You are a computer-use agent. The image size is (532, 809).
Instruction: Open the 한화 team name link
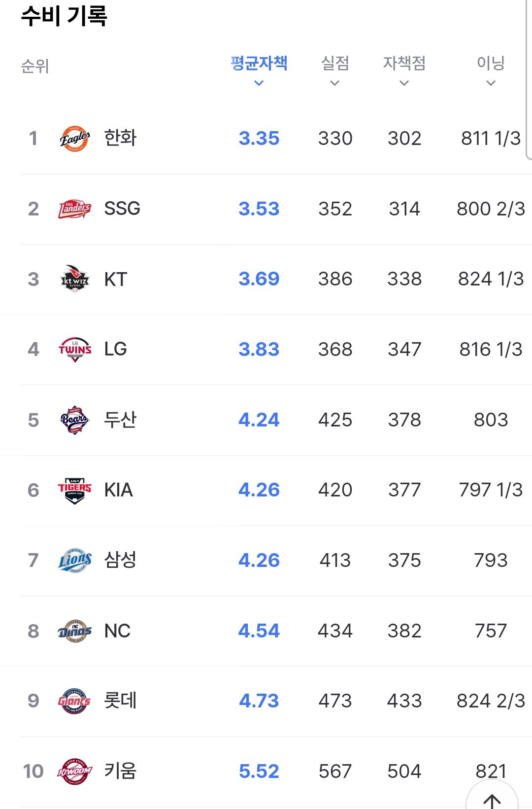[x=120, y=138]
